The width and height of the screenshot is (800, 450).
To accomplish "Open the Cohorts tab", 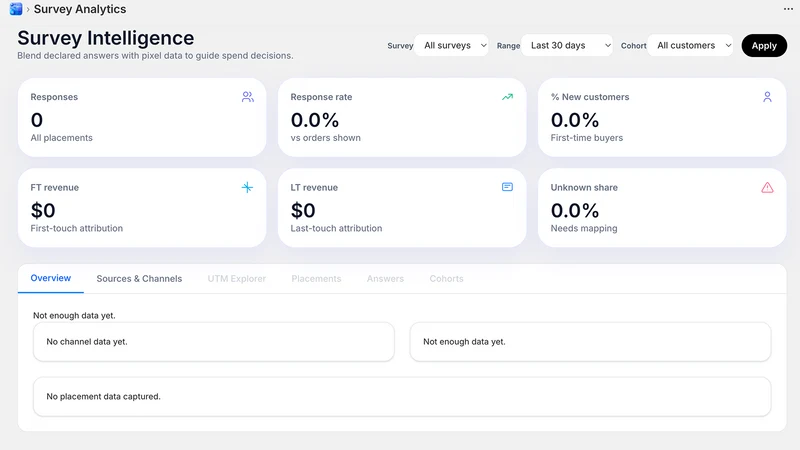I will pyautogui.click(x=446, y=279).
